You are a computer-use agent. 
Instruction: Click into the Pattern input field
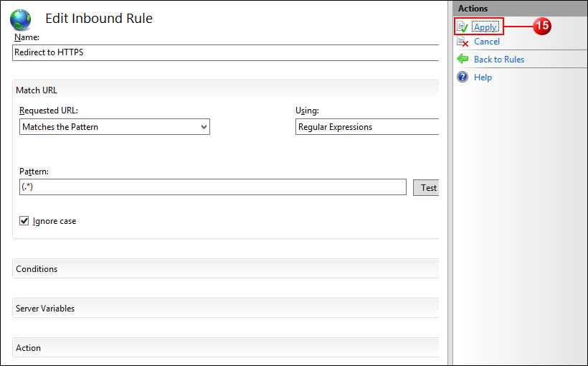[x=213, y=187]
